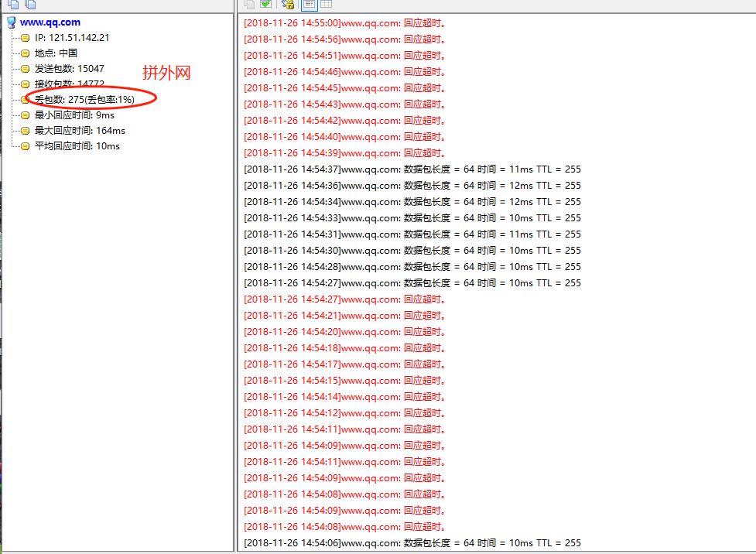Select the 14:54:51 timeout log line
The height and width of the screenshot is (554, 756).
click(344, 56)
